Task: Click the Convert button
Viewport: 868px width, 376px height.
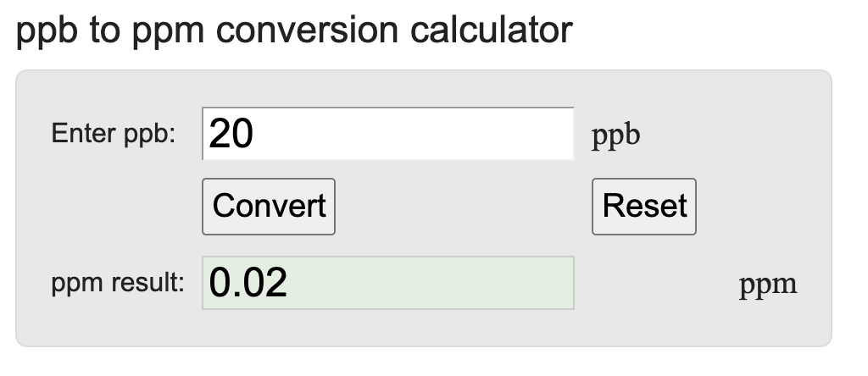Action: (x=269, y=206)
